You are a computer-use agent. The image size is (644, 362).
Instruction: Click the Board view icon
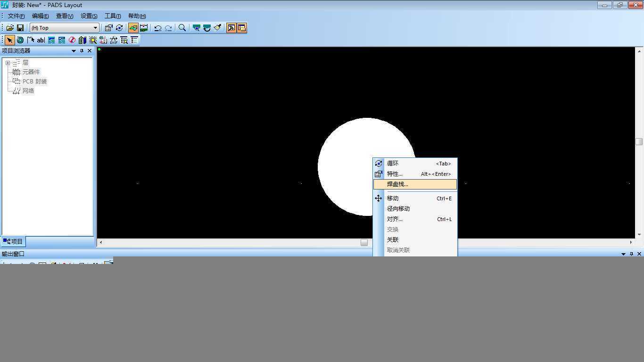[196, 28]
